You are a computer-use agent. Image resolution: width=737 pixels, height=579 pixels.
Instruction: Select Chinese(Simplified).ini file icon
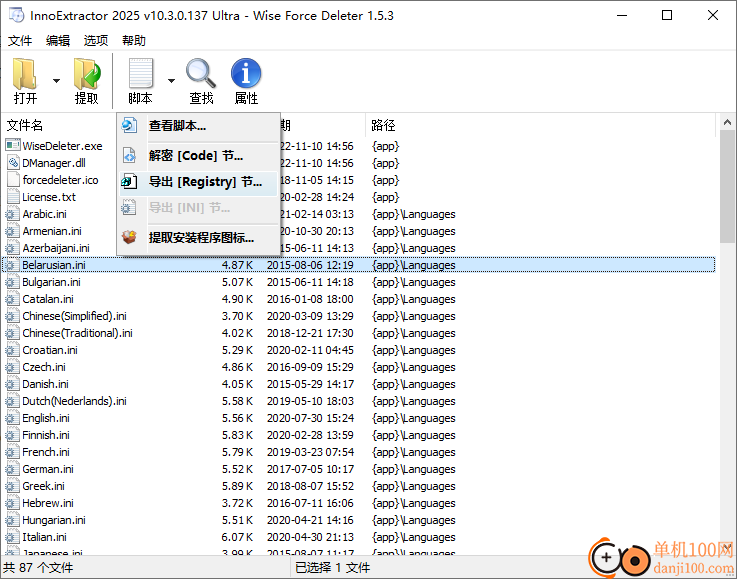(x=13, y=316)
